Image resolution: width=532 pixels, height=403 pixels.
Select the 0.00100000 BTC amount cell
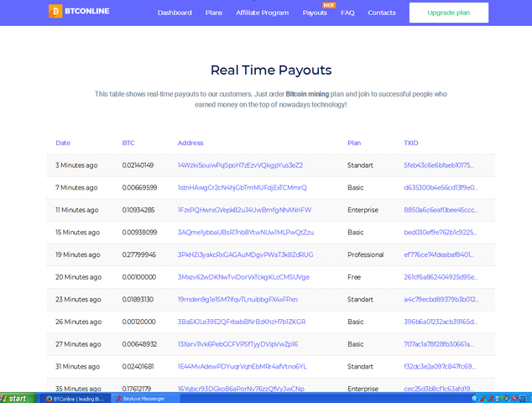[x=139, y=277]
